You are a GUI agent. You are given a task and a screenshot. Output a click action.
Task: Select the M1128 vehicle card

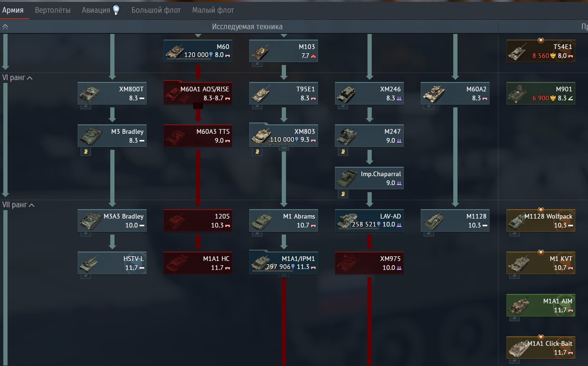pos(455,220)
